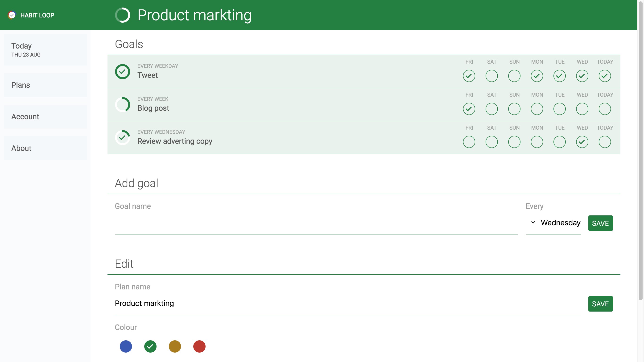
Task: Click the Habit Loop logo icon
Action: click(12, 15)
